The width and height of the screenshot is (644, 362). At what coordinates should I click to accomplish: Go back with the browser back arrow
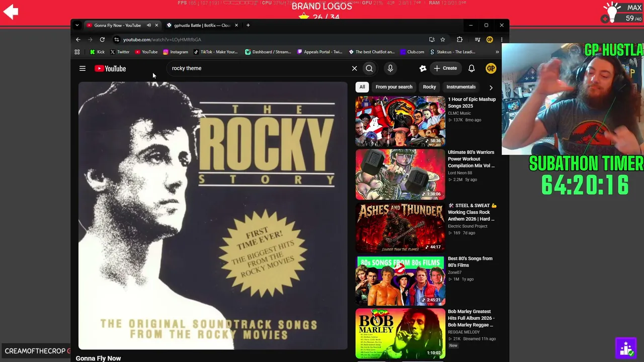tap(78, 40)
